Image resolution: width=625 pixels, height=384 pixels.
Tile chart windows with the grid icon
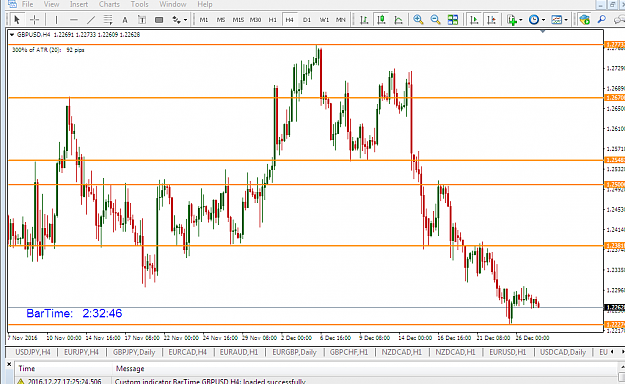point(453,20)
